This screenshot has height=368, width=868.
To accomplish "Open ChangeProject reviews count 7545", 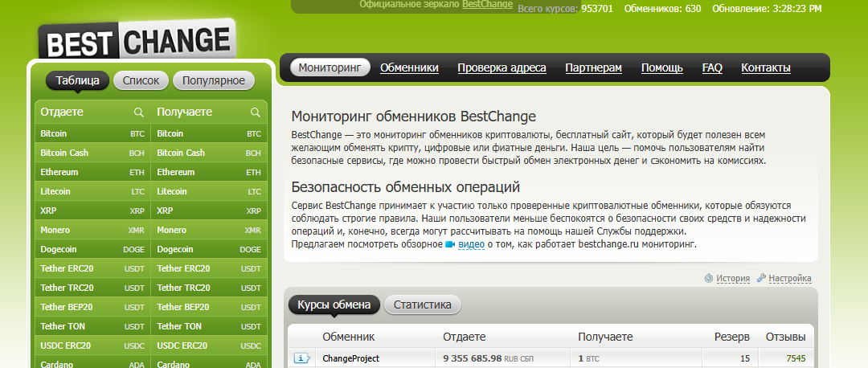I will 796,358.
